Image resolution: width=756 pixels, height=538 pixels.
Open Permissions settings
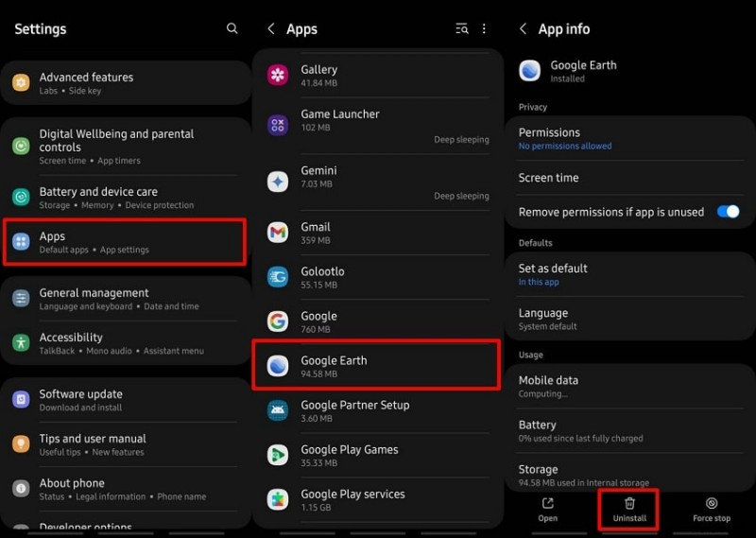(x=629, y=138)
